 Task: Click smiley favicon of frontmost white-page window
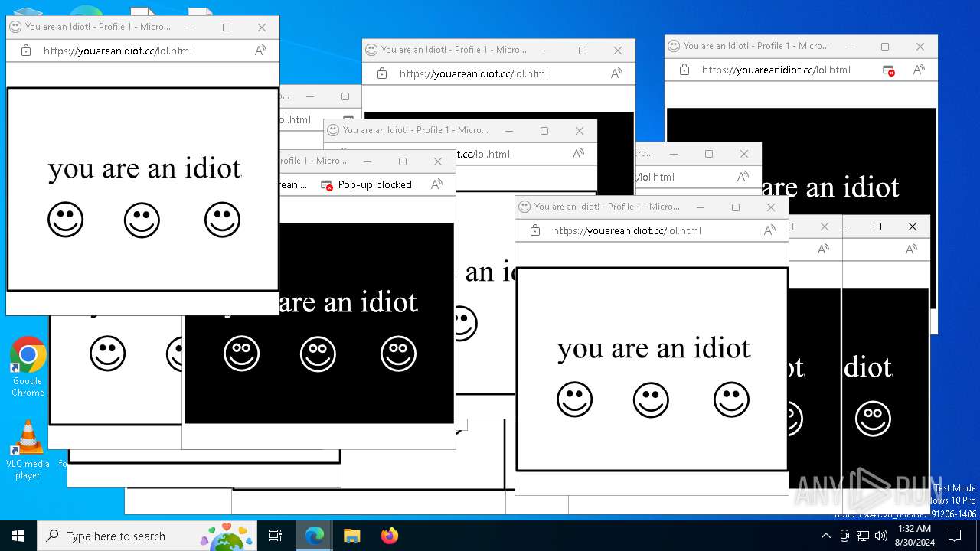coord(524,207)
